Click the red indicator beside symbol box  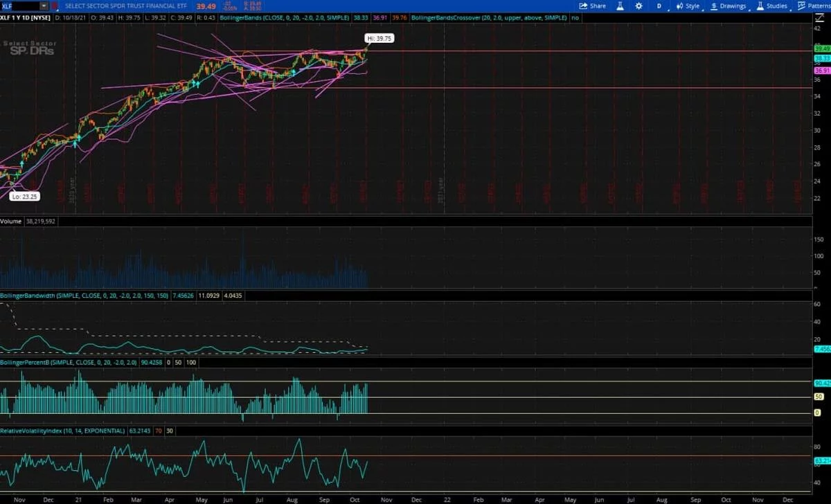click(x=55, y=6)
